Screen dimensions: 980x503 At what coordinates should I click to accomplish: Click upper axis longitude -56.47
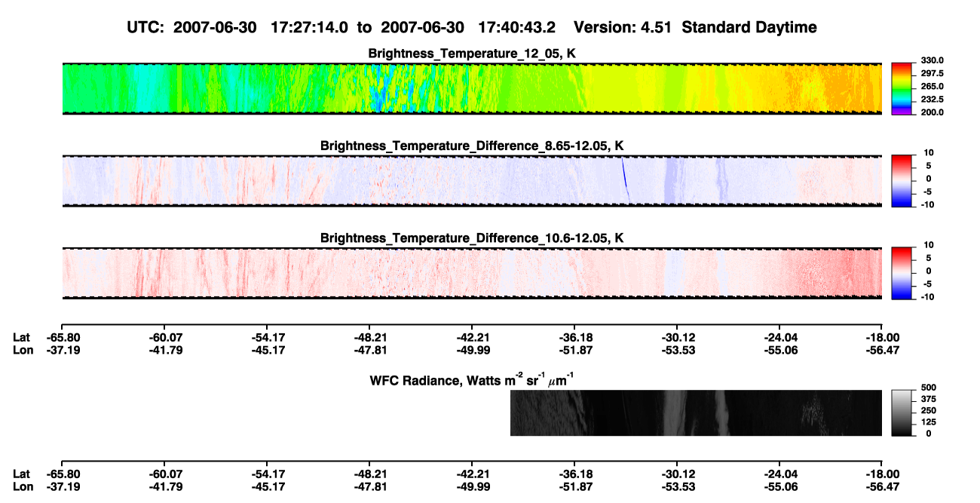(x=882, y=350)
